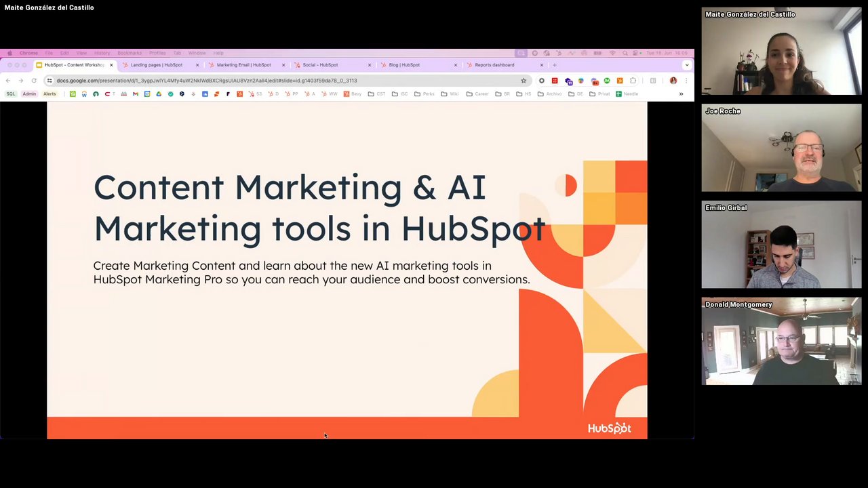Image resolution: width=868 pixels, height=488 pixels.
Task: Select the HubSpot - Content Workshop tab
Action: point(75,65)
